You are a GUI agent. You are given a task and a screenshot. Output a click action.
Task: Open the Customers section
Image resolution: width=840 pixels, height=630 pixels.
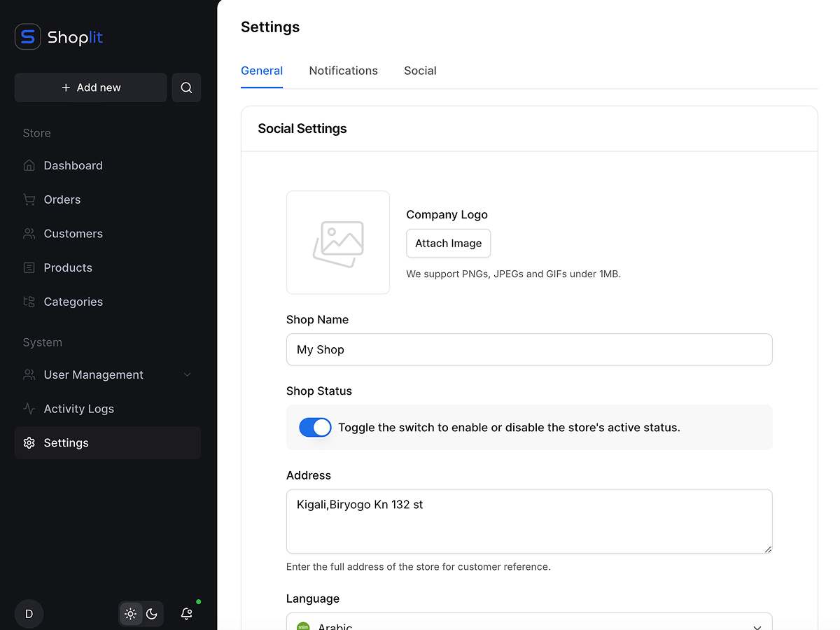coord(73,233)
